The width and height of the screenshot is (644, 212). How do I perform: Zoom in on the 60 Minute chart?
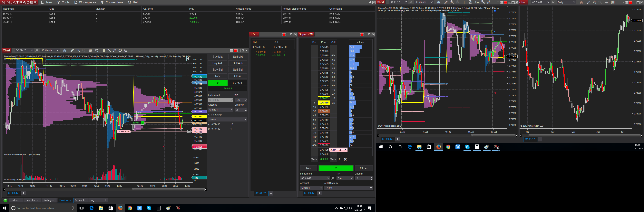[x=452, y=2]
